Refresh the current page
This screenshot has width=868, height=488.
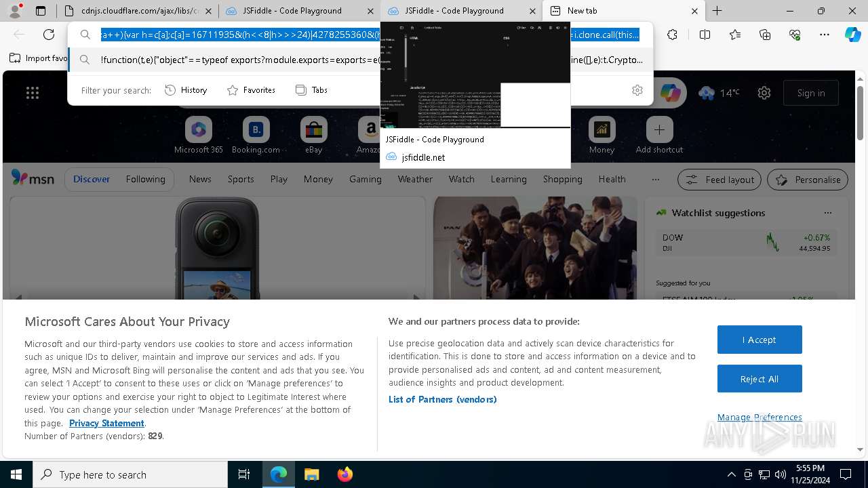49,35
